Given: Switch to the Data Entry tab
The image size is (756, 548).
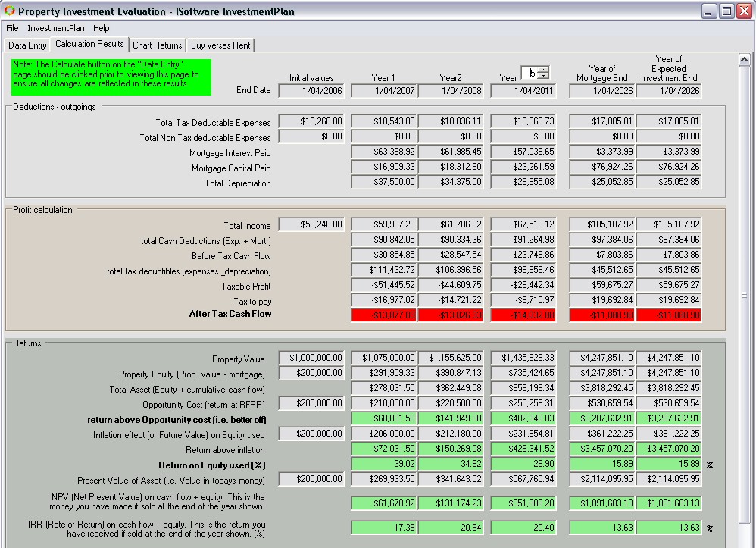Looking at the screenshot, I should pos(27,45).
